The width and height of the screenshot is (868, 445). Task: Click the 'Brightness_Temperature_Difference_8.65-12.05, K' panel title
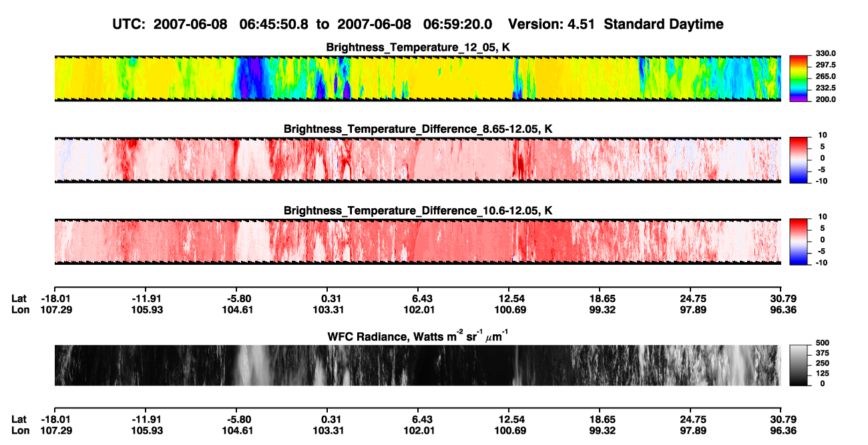tap(418, 129)
